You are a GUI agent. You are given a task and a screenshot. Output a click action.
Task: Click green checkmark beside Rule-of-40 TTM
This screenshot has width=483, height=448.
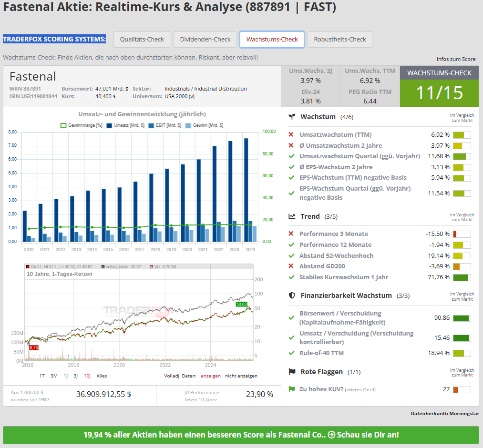pyautogui.click(x=291, y=353)
